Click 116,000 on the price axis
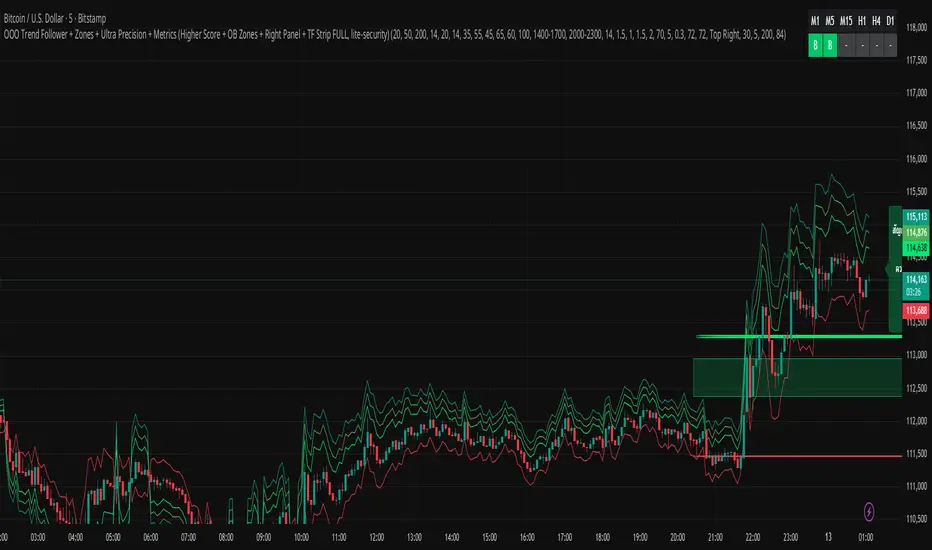Image resolution: width=932 pixels, height=550 pixels. 916,159
